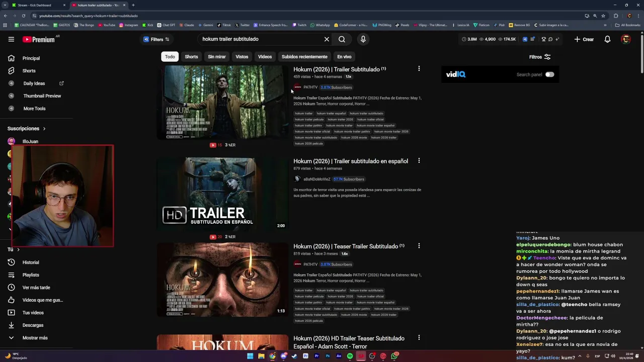The width and height of the screenshot is (644, 362).
Task: Open the Hokum forest man trailer thumbnail
Action: click(222, 103)
